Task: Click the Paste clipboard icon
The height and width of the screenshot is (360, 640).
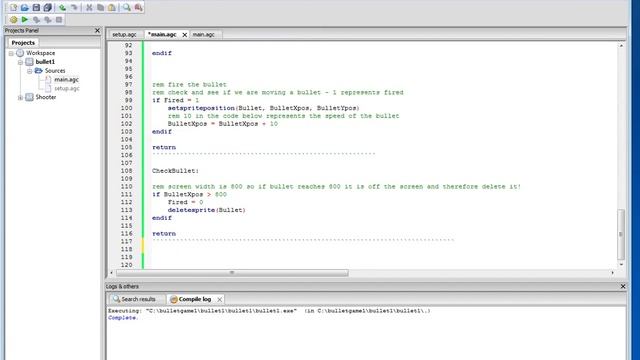Action: (x=111, y=7)
